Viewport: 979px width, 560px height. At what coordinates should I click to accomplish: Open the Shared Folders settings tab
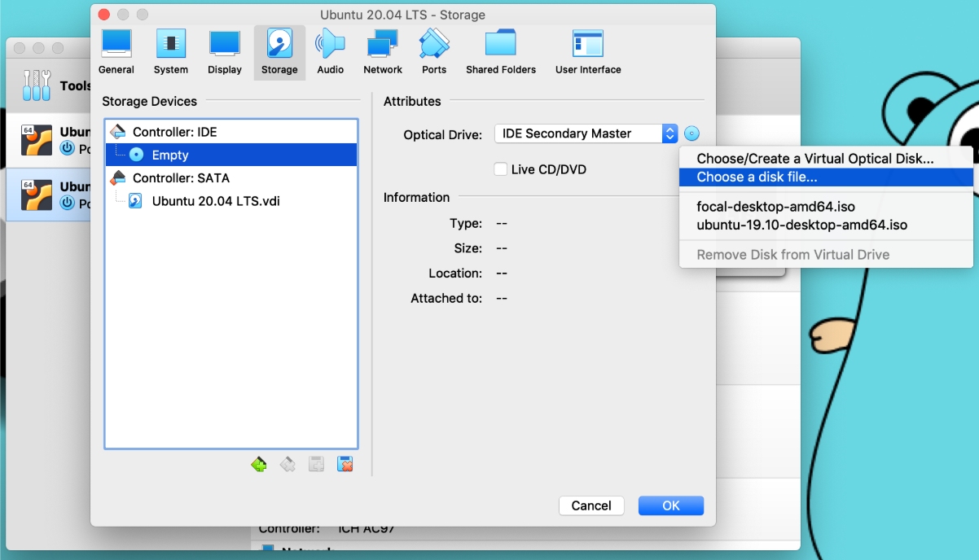[501, 52]
